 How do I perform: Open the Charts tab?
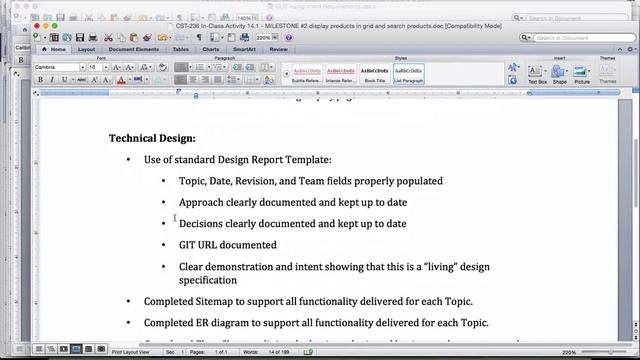(x=211, y=49)
